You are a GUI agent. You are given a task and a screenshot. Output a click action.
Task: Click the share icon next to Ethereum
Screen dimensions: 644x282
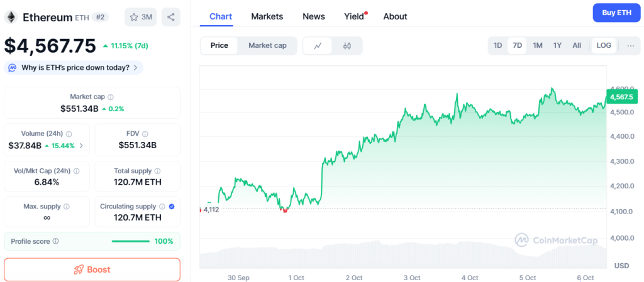171,17
